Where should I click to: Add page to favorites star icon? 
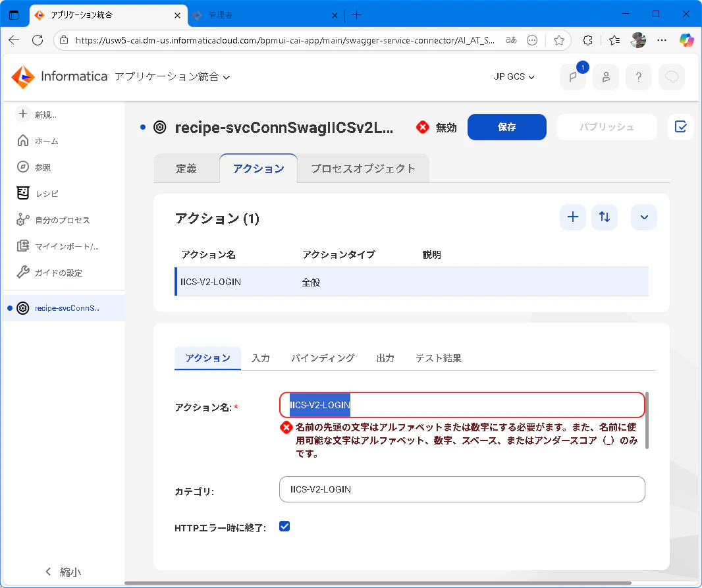(x=558, y=40)
